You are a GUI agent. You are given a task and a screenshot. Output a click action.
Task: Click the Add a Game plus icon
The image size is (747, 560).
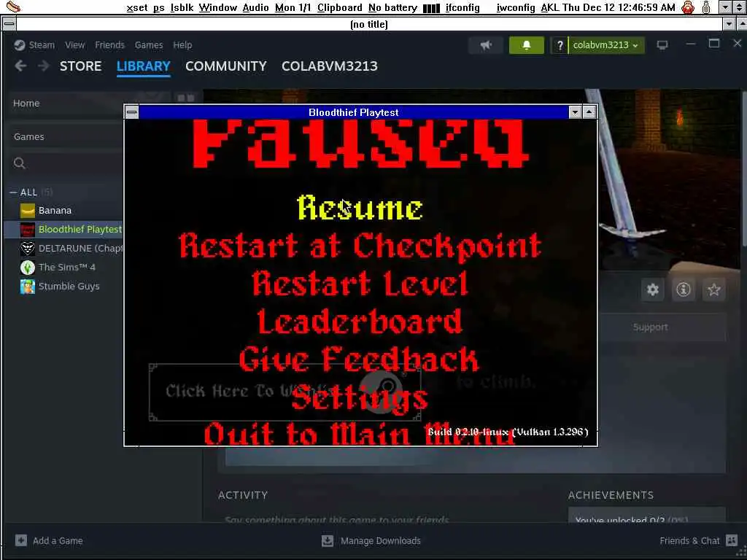coord(21,540)
